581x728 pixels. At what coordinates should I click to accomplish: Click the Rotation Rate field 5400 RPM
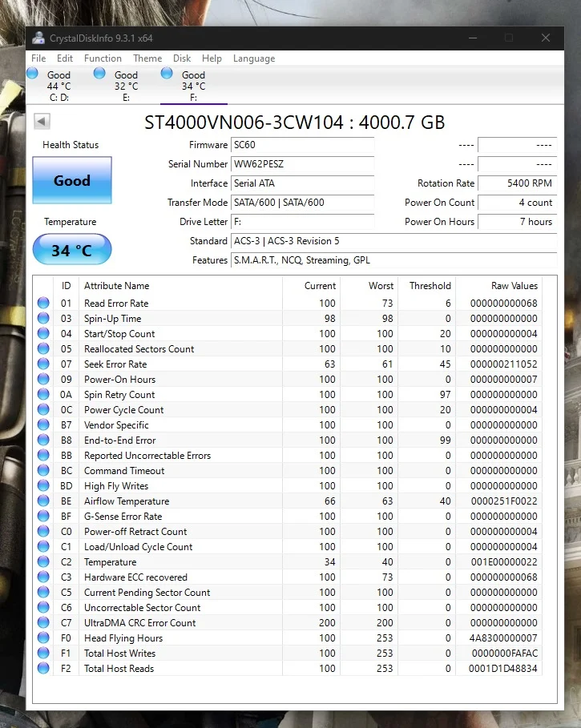click(517, 183)
